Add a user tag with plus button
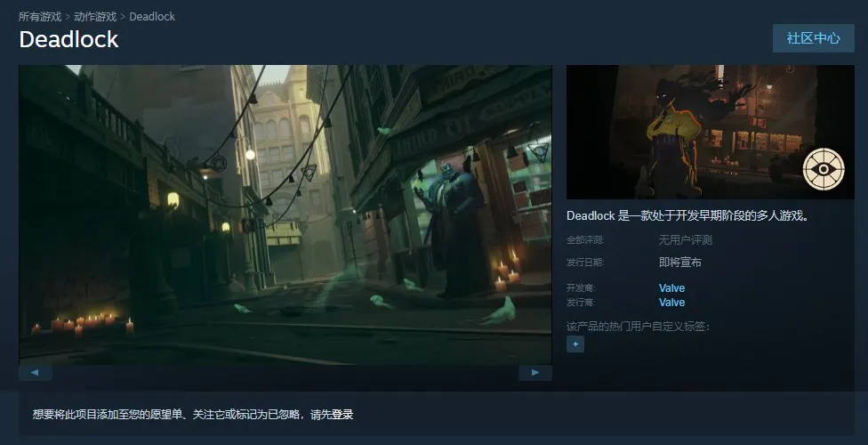Viewport: 868px width, 445px height. click(575, 344)
